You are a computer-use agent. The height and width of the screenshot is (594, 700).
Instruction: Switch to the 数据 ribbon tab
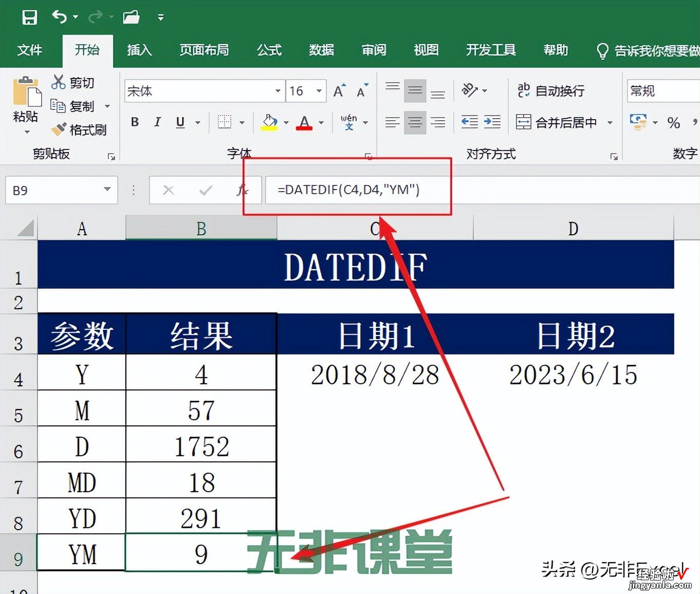click(x=322, y=50)
